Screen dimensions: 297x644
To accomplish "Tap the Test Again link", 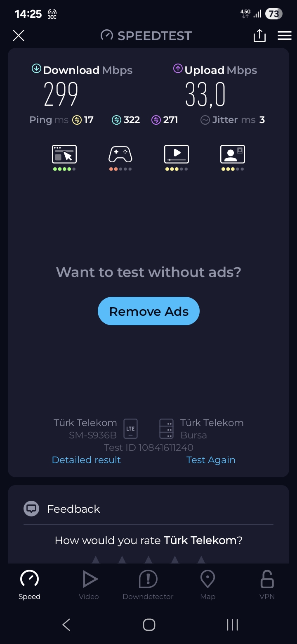I will click(x=211, y=460).
